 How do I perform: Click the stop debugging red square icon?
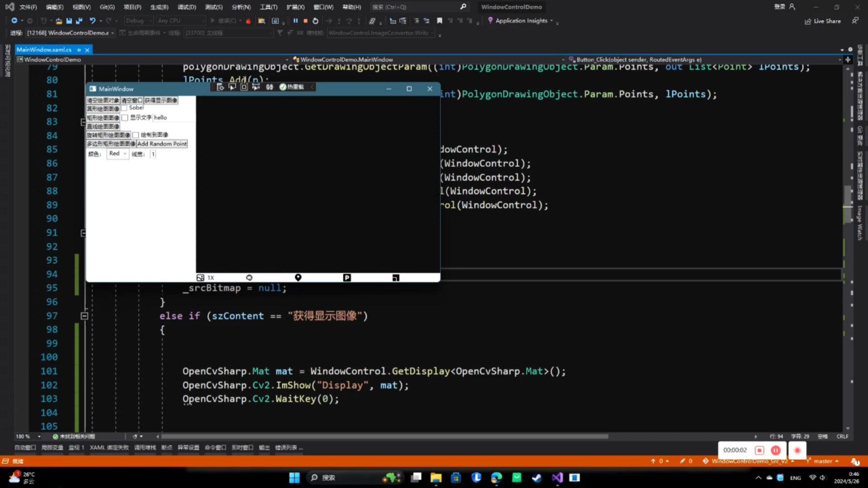[306, 21]
